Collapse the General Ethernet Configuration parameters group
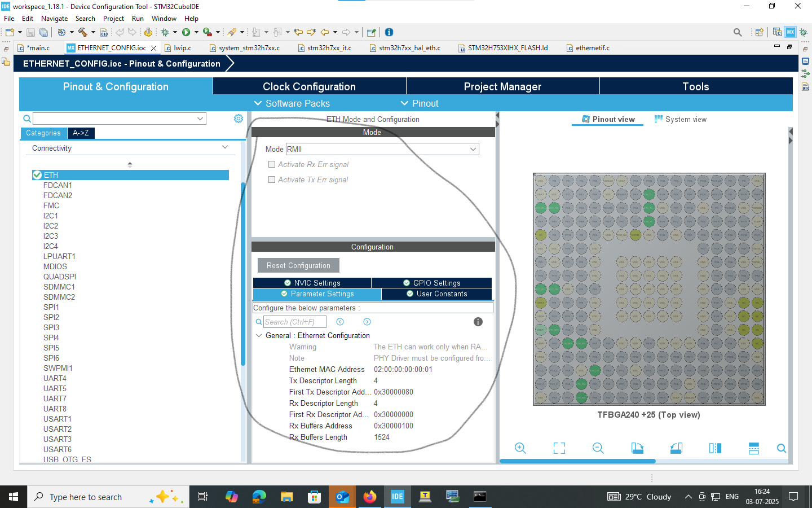812x508 pixels. pos(259,335)
